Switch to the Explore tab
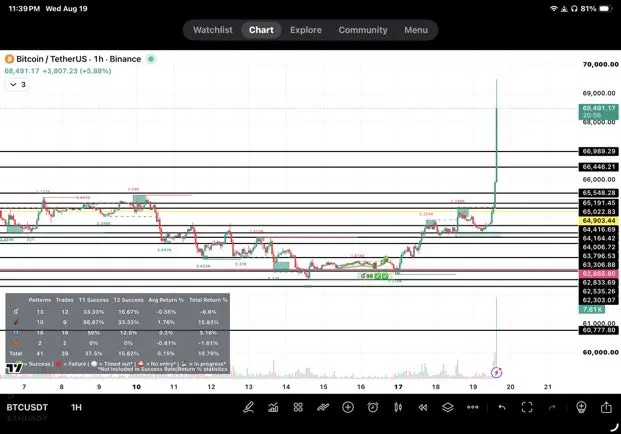The image size is (621, 434). [x=306, y=30]
